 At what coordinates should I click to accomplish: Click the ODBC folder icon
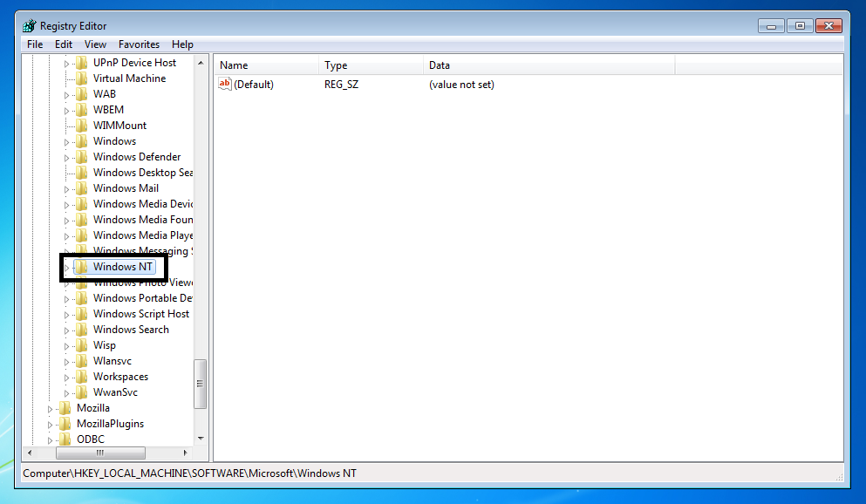pos(65,439)
